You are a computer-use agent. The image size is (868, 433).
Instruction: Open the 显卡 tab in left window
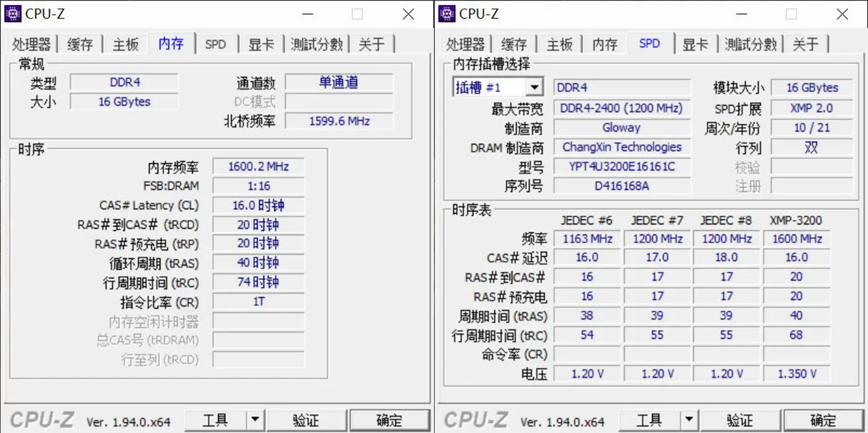pos(261,45)
